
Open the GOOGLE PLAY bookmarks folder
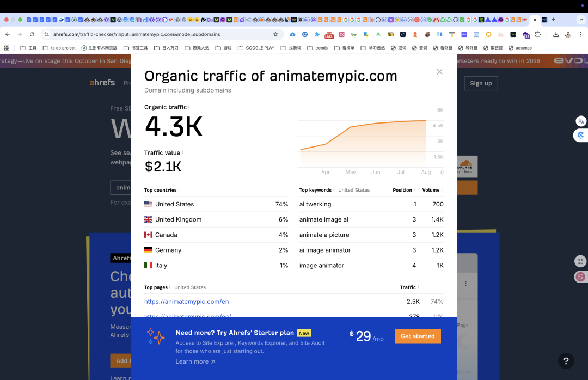[256, 48]
